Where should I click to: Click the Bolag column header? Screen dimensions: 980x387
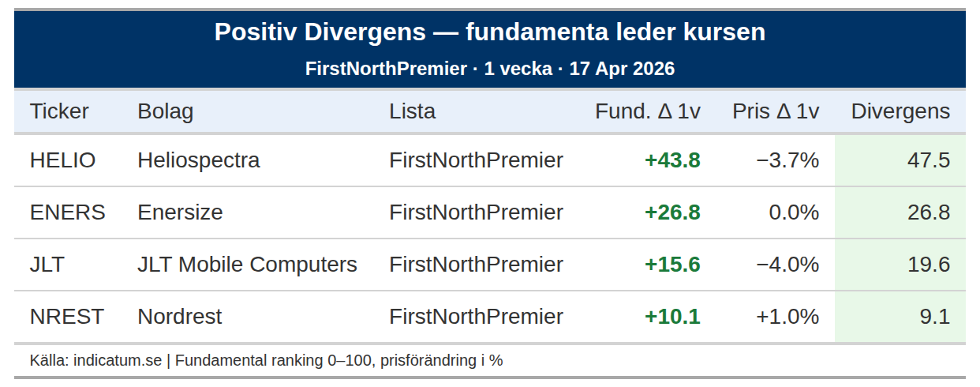[x=165, y=111]
